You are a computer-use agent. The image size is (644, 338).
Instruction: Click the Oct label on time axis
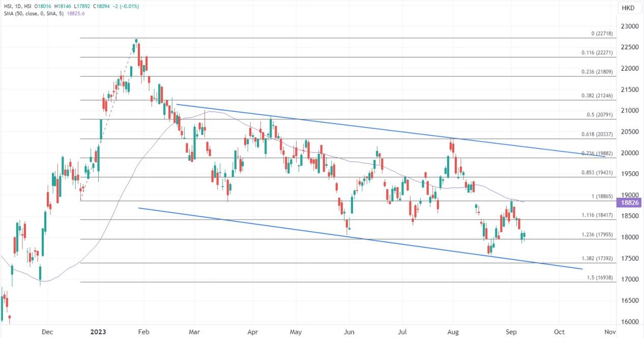tap(560, 332)
